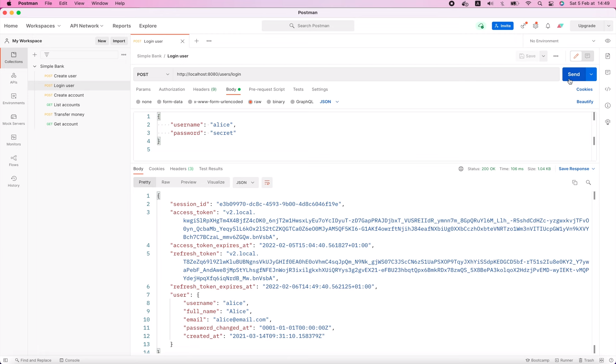Image resolution: width=616 pixels, height=364 pixels.
Task: Collapse the Simple Bank collection
Action: tap(34, 66)
